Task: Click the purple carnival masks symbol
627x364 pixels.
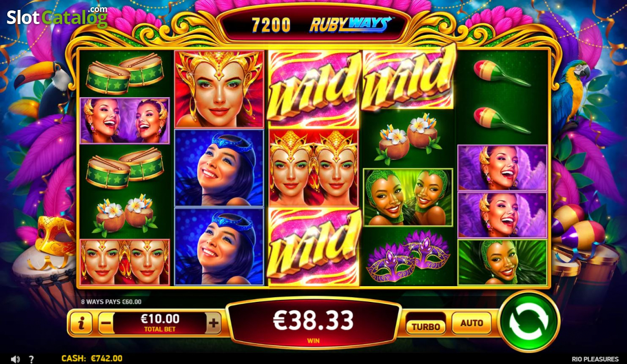Action: coord(408,256)
